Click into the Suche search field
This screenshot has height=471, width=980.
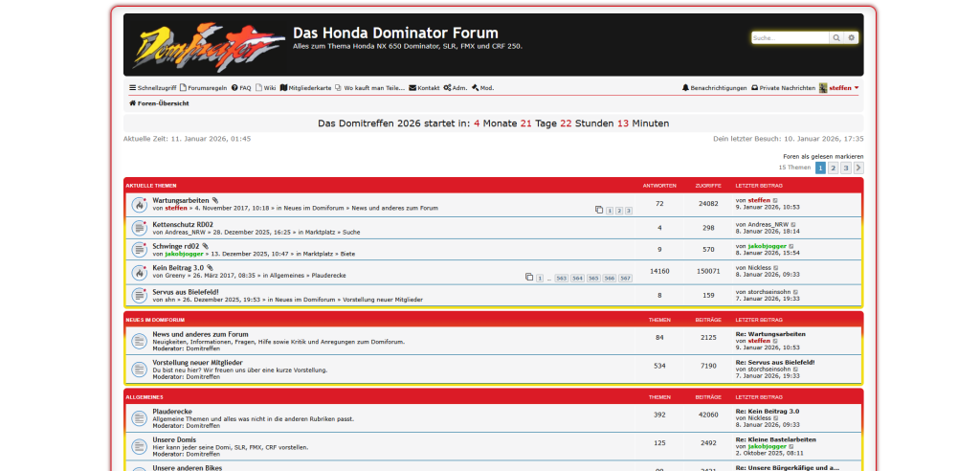tap(789, 38)
